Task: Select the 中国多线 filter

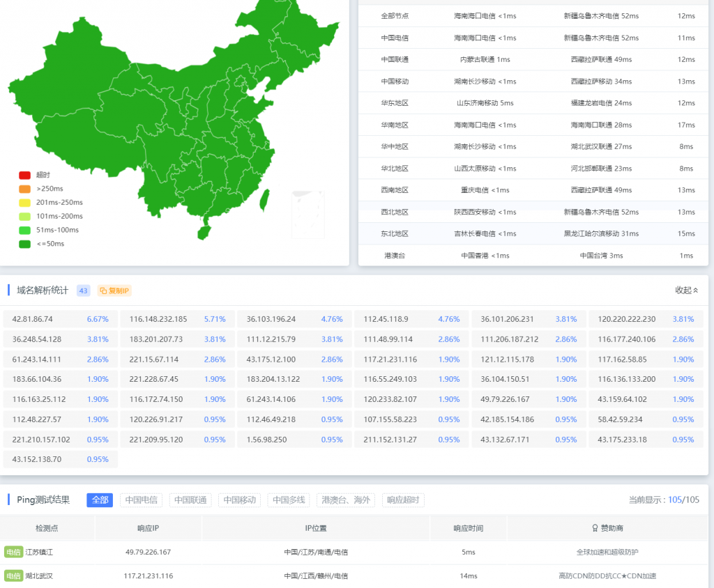Action: pos(289,500)
